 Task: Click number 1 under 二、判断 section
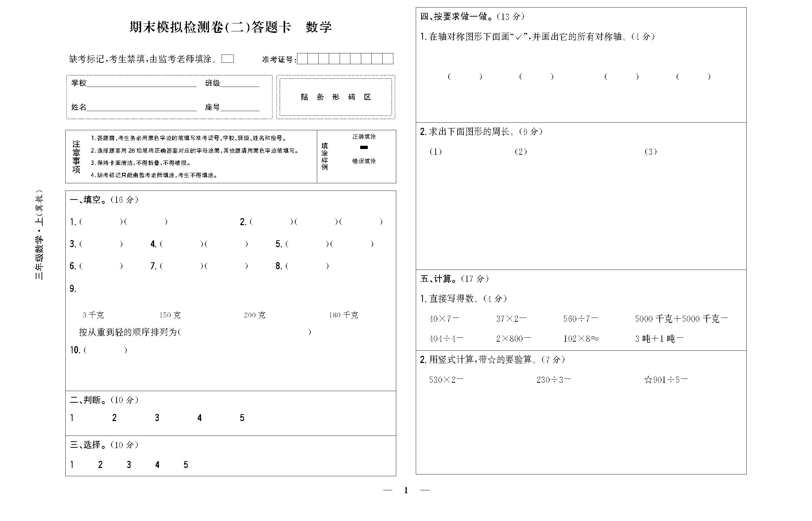(x=72, y=418)
